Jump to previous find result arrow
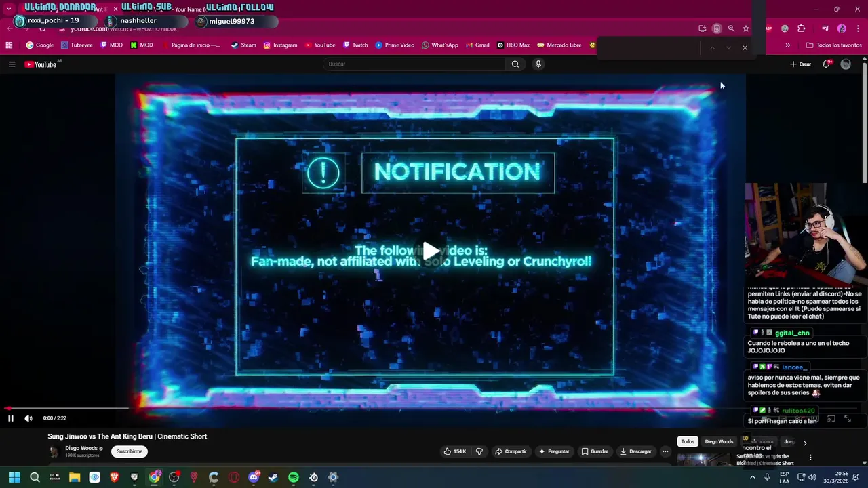 tap(712, 47)
